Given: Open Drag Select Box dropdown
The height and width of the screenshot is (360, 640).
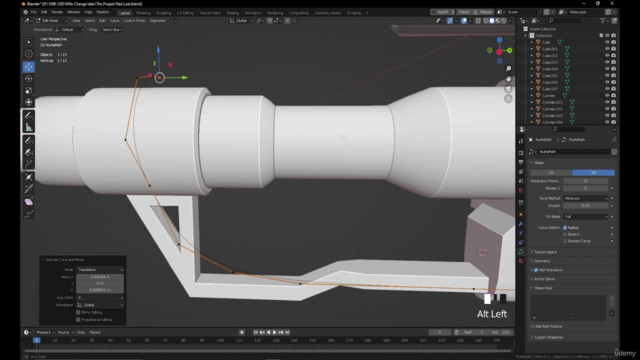Looking at the screenshot, I should pos(112,30).
